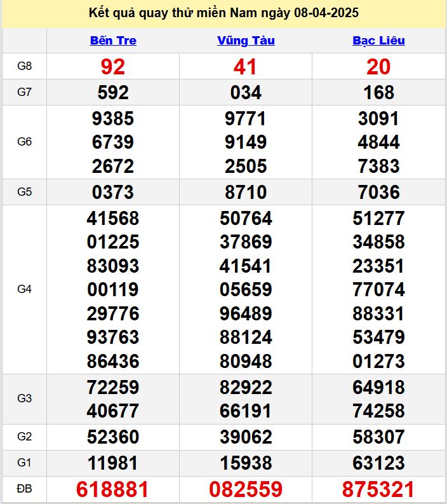Image resolution: width=447 pixels, height=504 pixels.
Task: Click G6 number 2505
Action: pos(246,166)
